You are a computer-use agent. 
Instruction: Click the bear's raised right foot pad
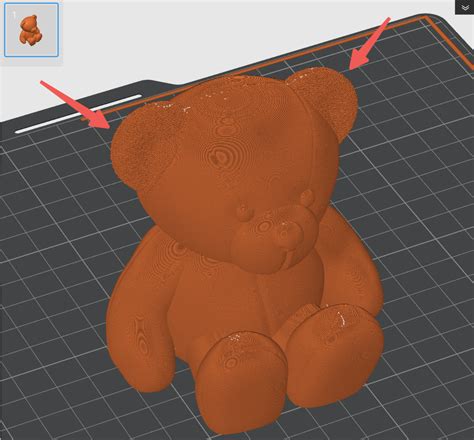(x=335, y=353)
